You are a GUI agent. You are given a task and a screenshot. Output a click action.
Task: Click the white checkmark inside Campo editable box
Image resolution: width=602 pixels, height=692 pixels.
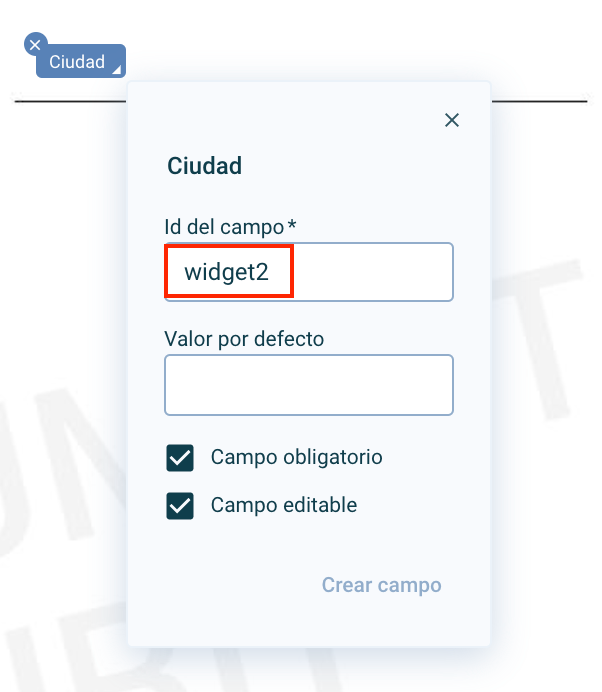coord(180,506)
